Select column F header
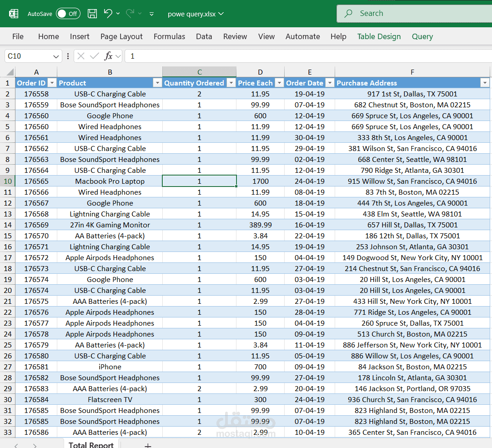The width and height of the screenshot is (492, 448). click(x=412, y=72)
